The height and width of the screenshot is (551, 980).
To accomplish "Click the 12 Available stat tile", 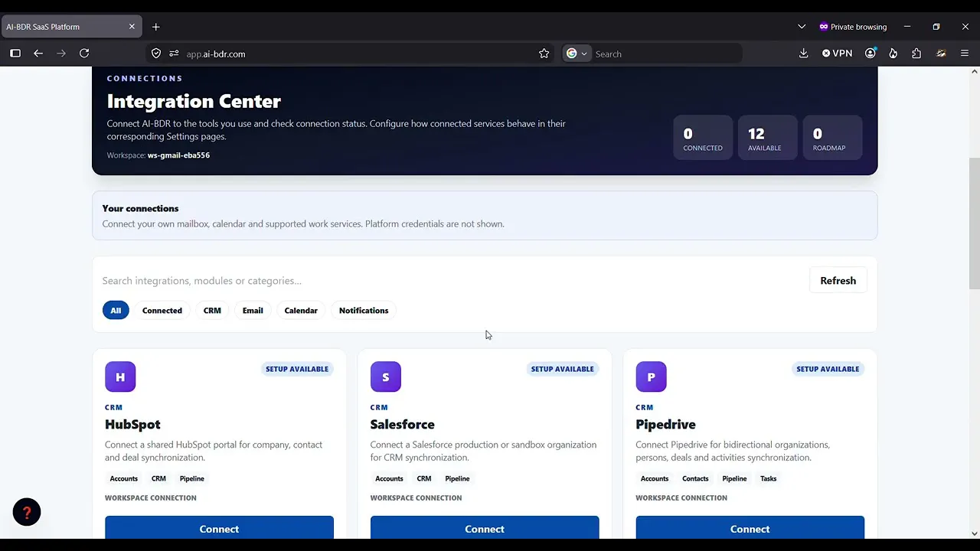I will (767, 138).
